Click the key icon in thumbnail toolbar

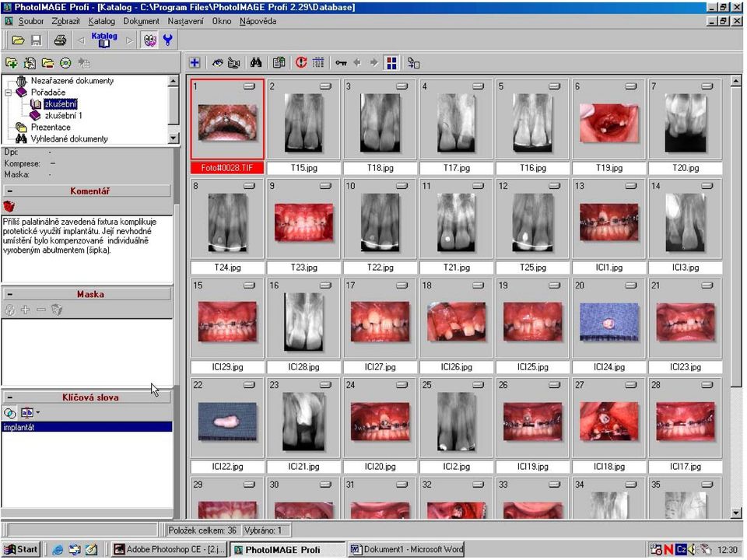341,63
